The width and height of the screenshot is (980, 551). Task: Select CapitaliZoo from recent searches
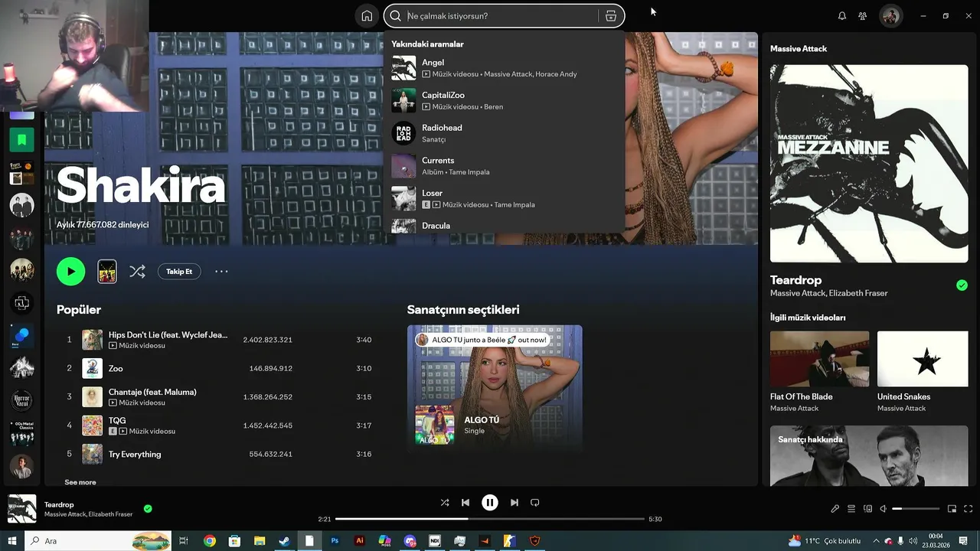pos(504,100)
